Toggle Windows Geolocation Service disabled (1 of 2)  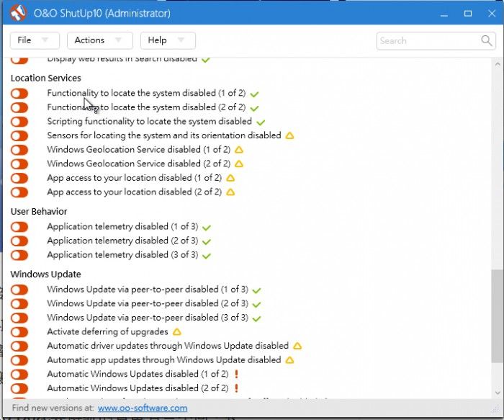[x=19, y=150]
